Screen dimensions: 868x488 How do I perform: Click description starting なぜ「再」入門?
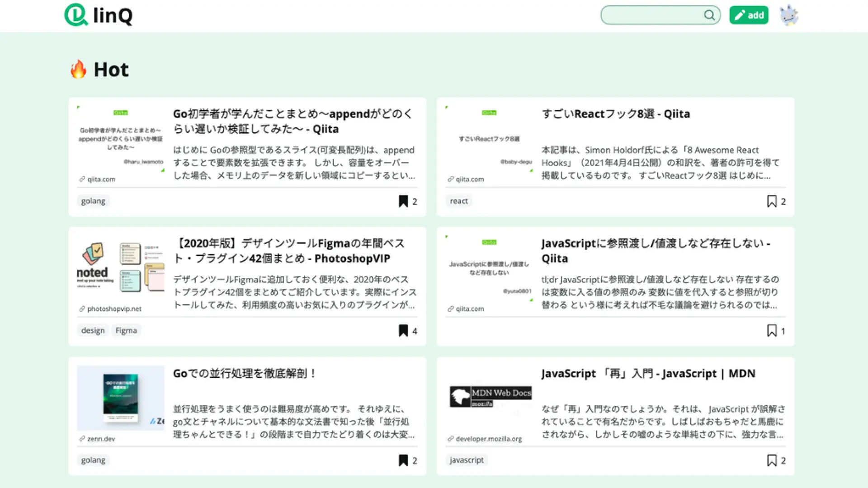tap(664, 422)
